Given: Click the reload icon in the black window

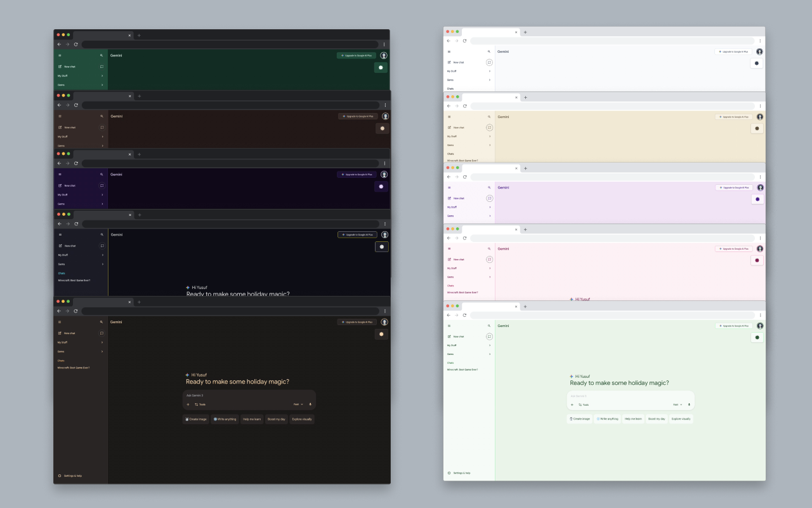Looking at the screenshot, I should (x=76, y=311).
